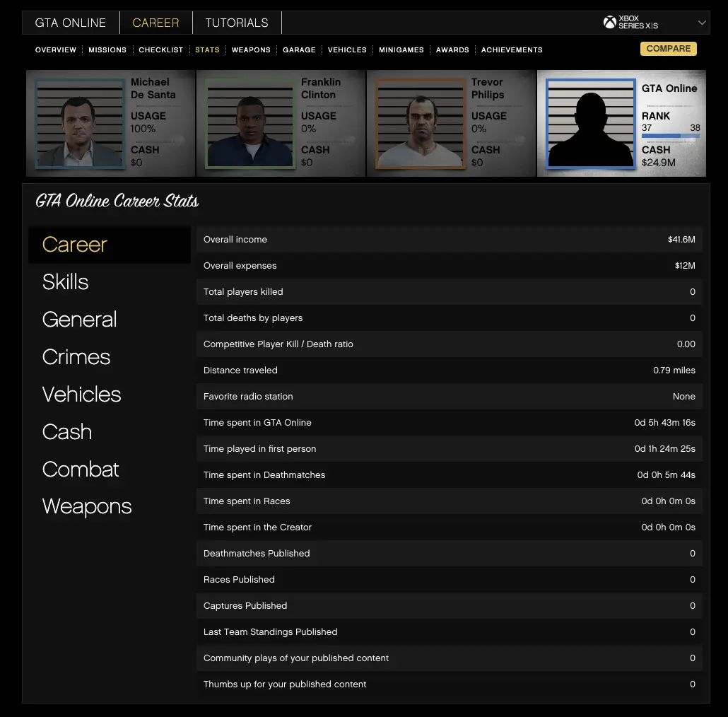Click Time spent in Deathmatches label
The width and height of the screenshot is (728, 717).
point(264,475)
